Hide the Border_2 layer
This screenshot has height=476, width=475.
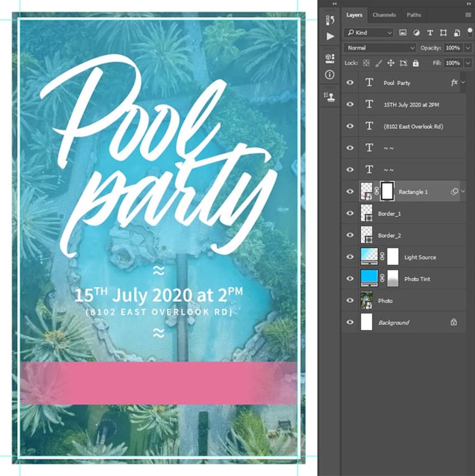pyautogui.click(x=350, y=235)
